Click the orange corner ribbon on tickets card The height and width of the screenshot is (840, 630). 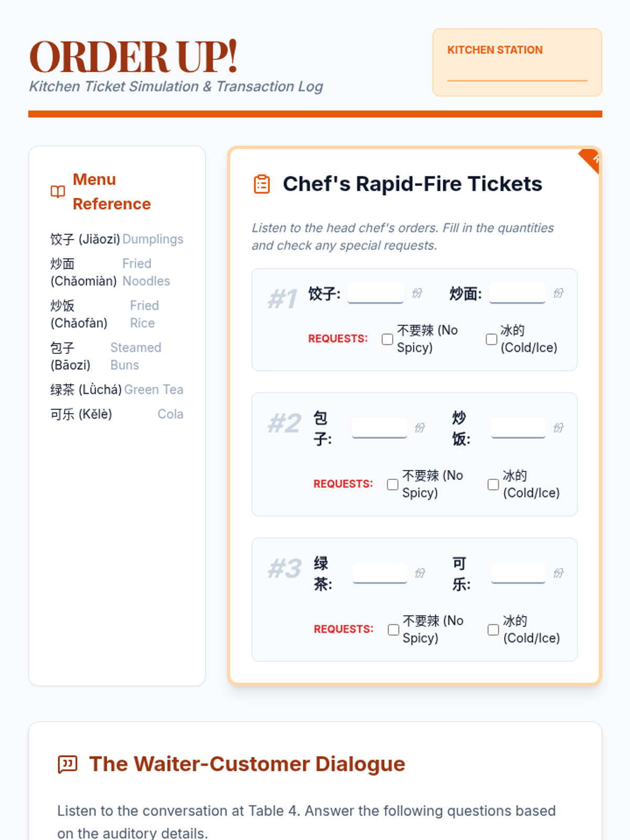tap(591, 160)
